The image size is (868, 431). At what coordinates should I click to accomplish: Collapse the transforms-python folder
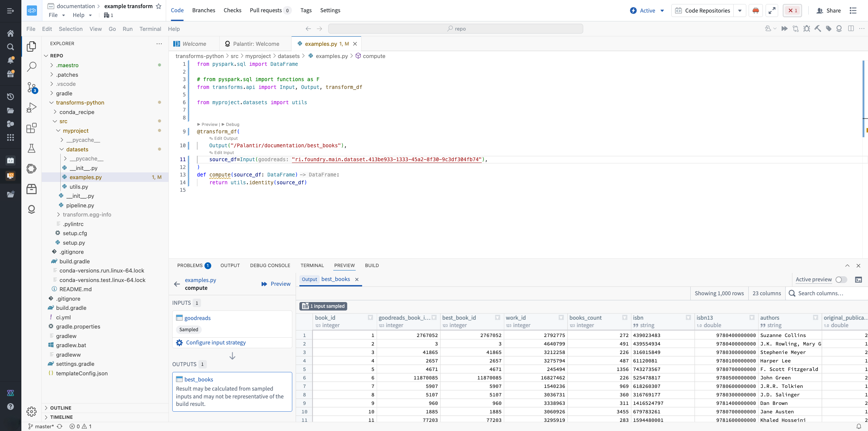coord(52,102)
